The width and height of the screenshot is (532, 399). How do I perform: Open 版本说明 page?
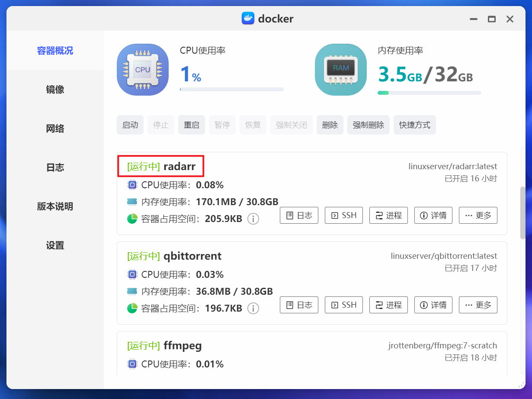(x=55, y=206)
